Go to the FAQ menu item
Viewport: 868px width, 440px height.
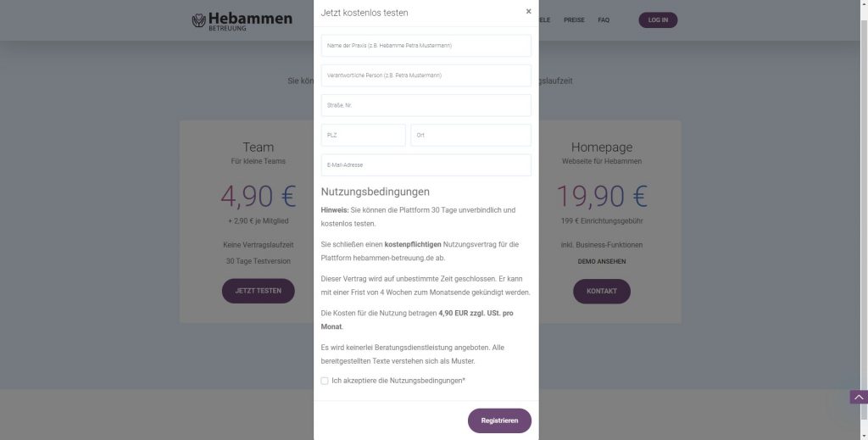point(604,20)
